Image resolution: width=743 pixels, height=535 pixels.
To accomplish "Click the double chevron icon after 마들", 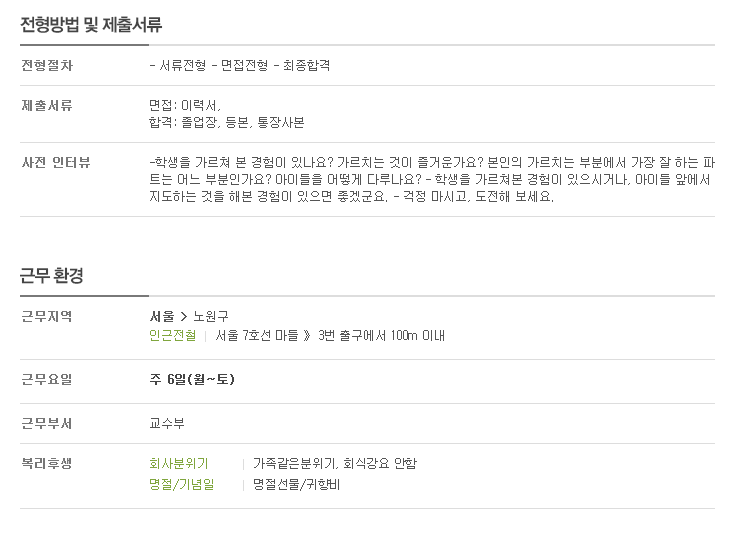I will 307,336.
